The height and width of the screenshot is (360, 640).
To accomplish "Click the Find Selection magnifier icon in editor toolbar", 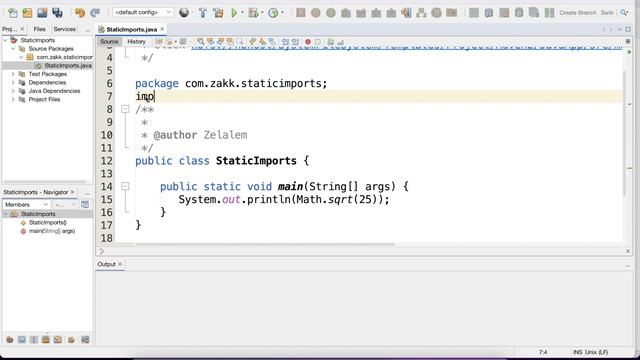I will click(200, 42).
